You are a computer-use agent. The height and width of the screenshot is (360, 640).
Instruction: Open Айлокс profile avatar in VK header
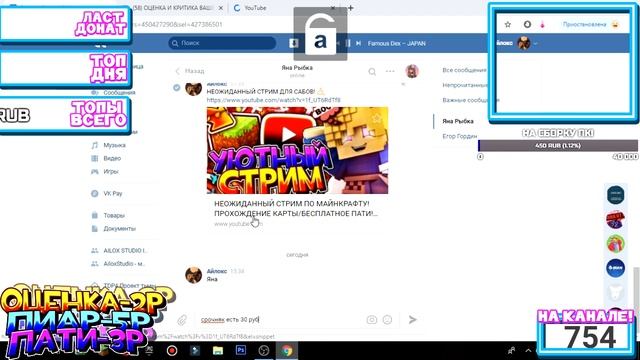tap(524, 43)
